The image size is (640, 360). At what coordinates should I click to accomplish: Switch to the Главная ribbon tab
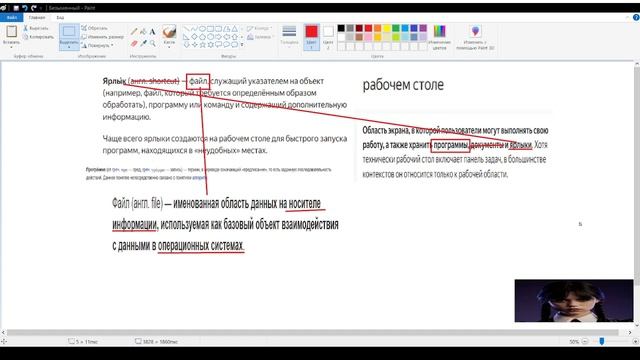click(37, 18)
